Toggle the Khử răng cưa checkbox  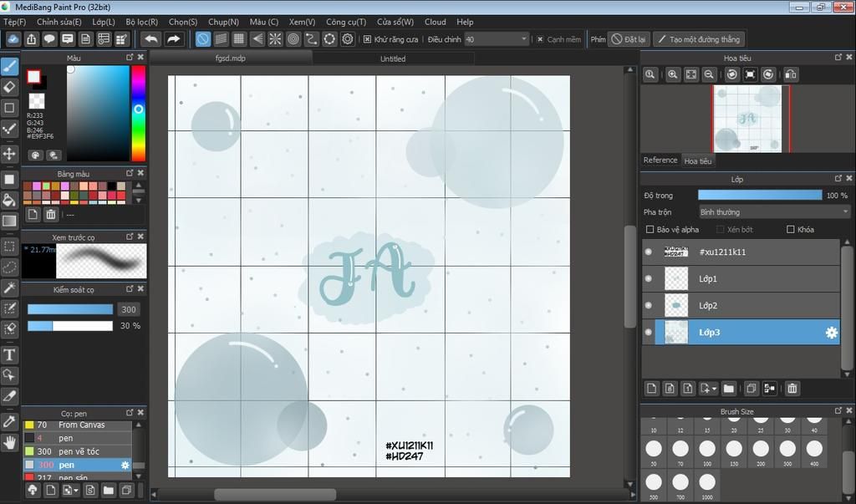368,39
